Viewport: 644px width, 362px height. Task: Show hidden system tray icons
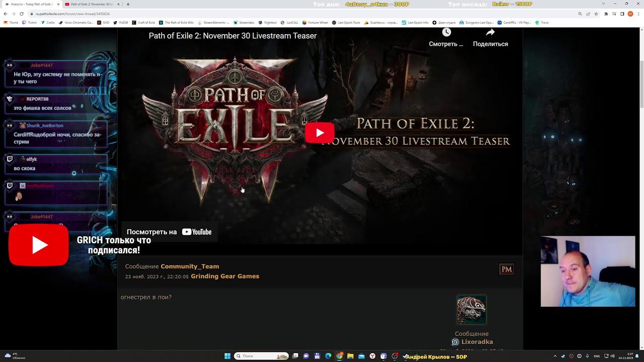point(556,356)
